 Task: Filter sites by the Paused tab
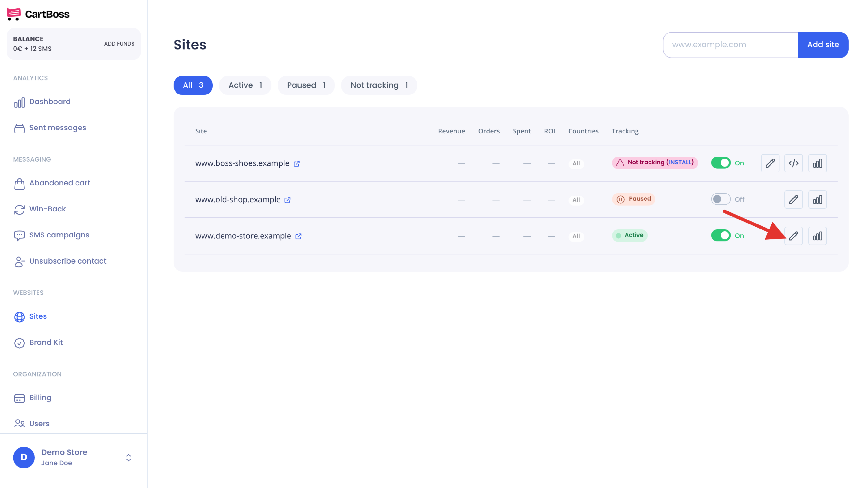(x=306, y=86)
